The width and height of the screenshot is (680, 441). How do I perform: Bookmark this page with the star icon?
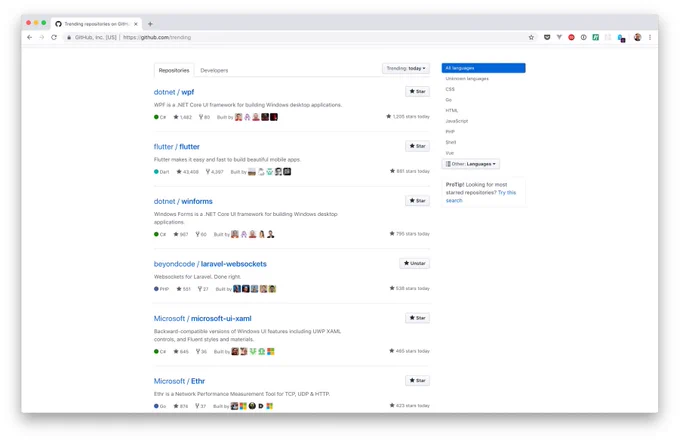(531, 37)
